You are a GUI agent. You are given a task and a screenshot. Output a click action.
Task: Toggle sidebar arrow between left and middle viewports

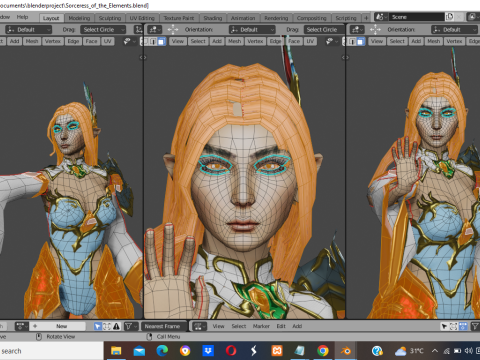click(143, 58)
